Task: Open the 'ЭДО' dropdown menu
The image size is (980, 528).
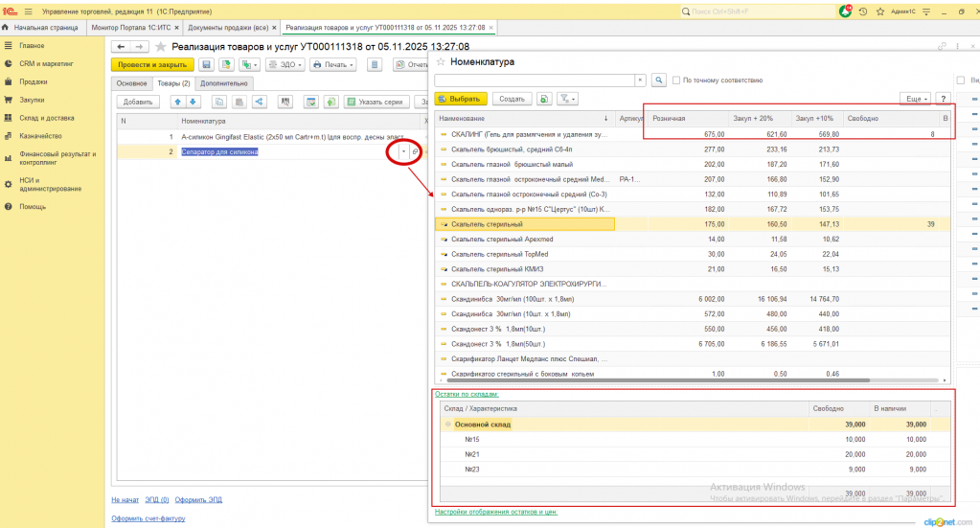Action: click(285, 64)
